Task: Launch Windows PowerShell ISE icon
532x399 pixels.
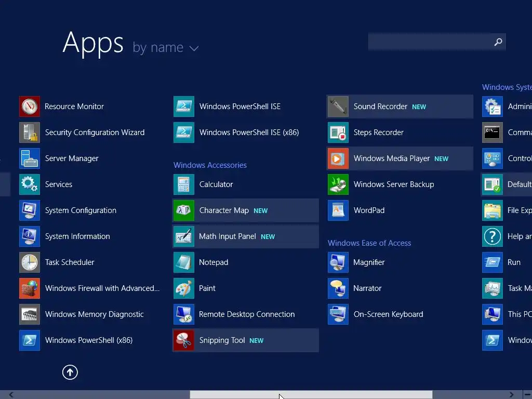Action: [x=184, y=107]
